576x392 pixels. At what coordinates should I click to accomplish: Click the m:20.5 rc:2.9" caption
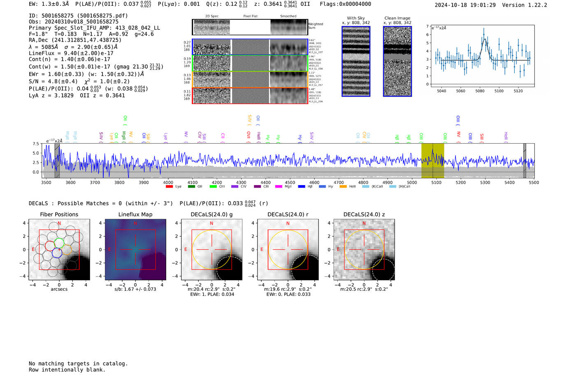pyautogui.click(x=364, y=289)
